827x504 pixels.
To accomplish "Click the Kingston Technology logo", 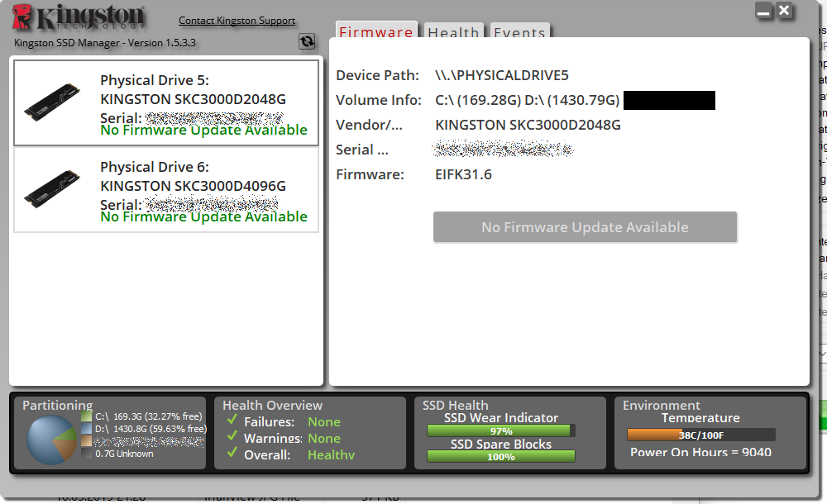I will [79, 17].
